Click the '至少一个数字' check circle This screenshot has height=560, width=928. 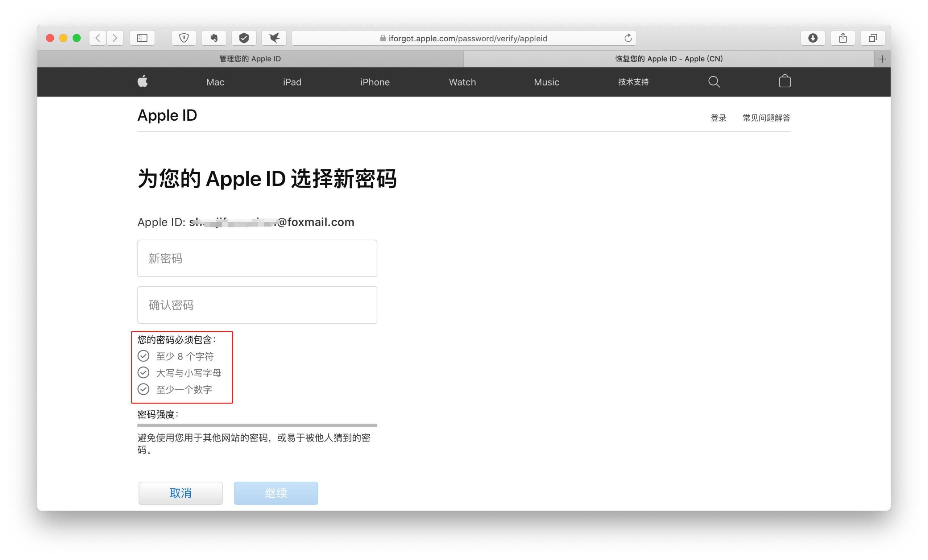[x=144, y=389]
